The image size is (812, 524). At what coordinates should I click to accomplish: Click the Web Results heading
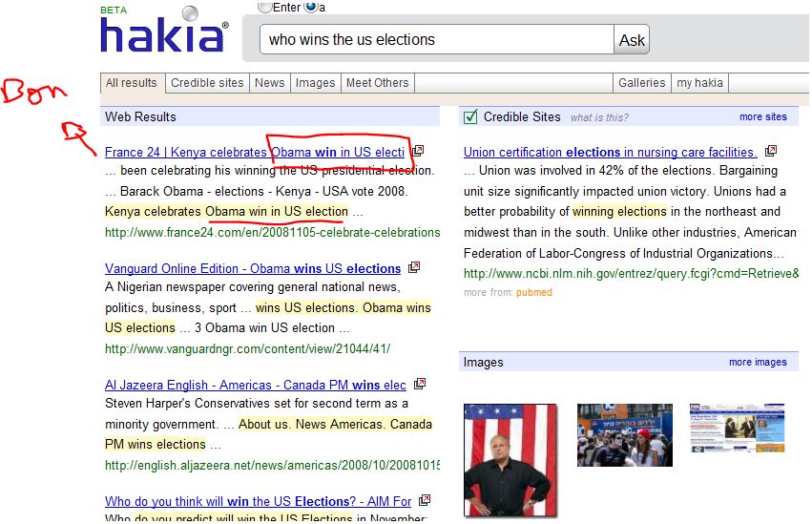coord(140,117)
